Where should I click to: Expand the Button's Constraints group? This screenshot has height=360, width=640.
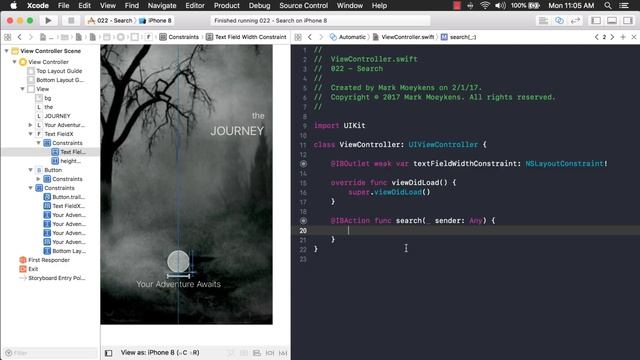click(x=39, y=179)
